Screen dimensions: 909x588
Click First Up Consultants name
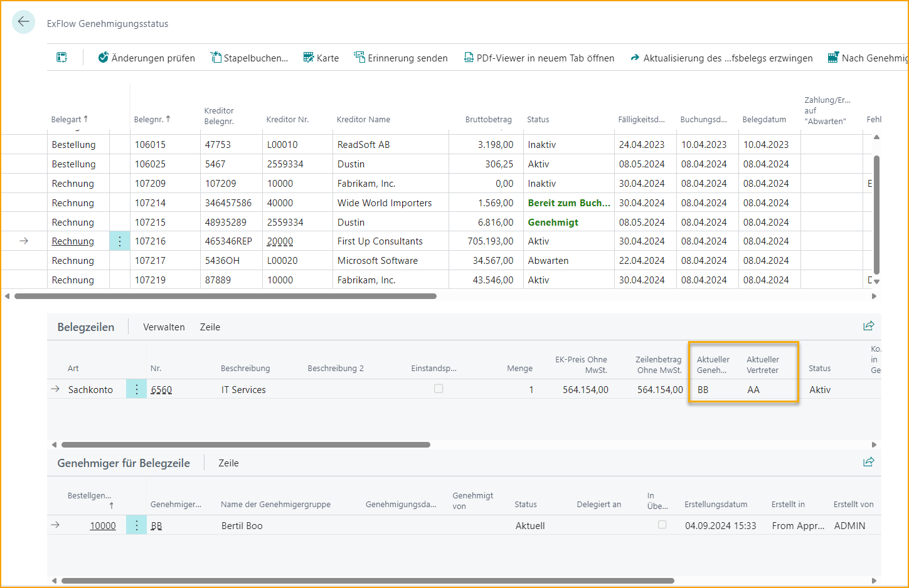click(x=380, y=241)
